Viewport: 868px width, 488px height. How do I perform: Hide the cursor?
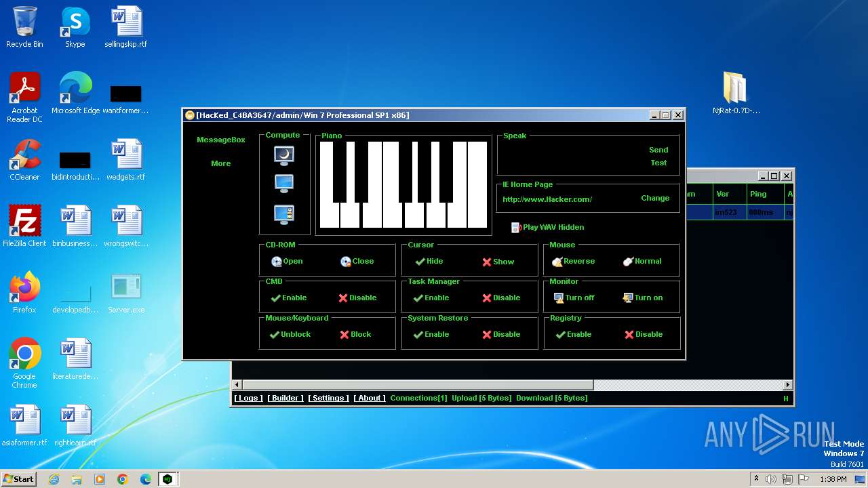tap(429, 261)
